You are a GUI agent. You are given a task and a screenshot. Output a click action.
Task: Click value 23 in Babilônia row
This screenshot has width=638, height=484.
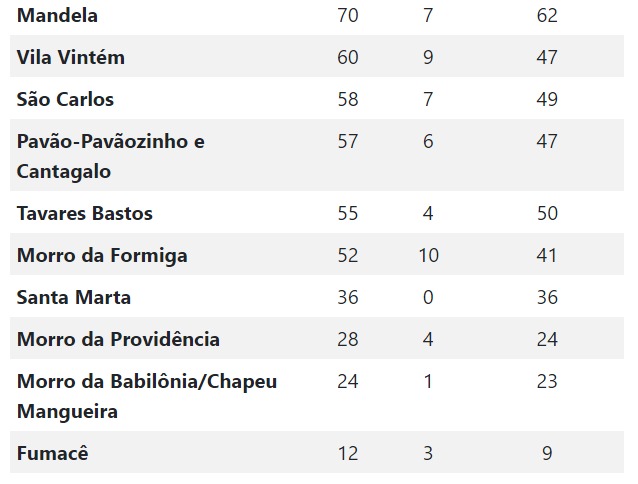coord(547,382)
